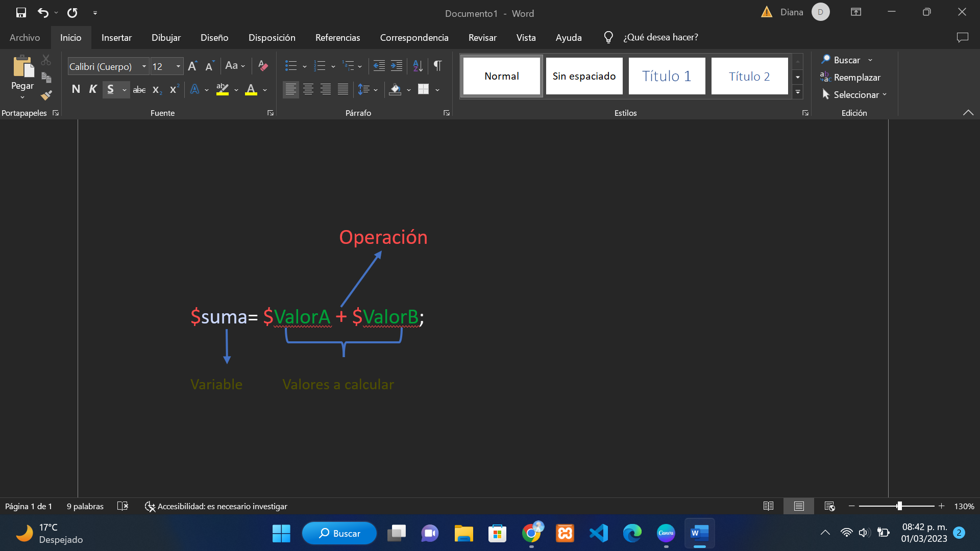Image resolution: width=980 pixels, height=551 pixels.
Task: Click the zoom slider handle
Action: coord(899,506)
